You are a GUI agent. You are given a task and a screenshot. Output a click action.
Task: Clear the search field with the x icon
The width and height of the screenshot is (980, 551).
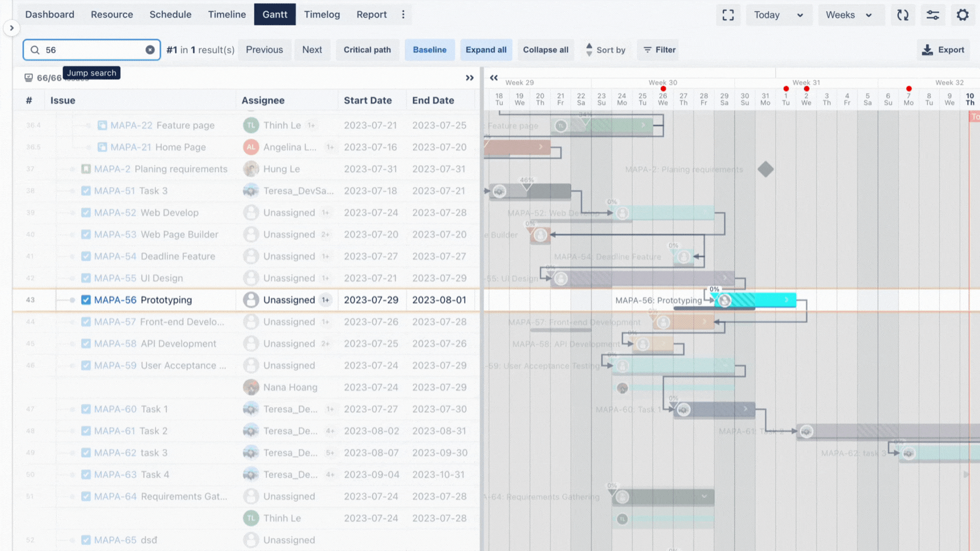click(x=150, y=50)
